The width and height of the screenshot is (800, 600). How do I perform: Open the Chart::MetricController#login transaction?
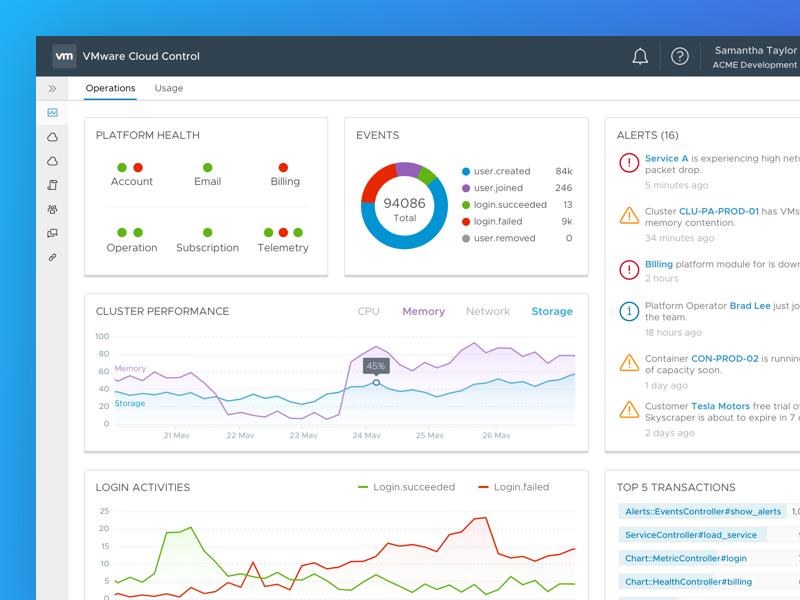coord(688,557)
